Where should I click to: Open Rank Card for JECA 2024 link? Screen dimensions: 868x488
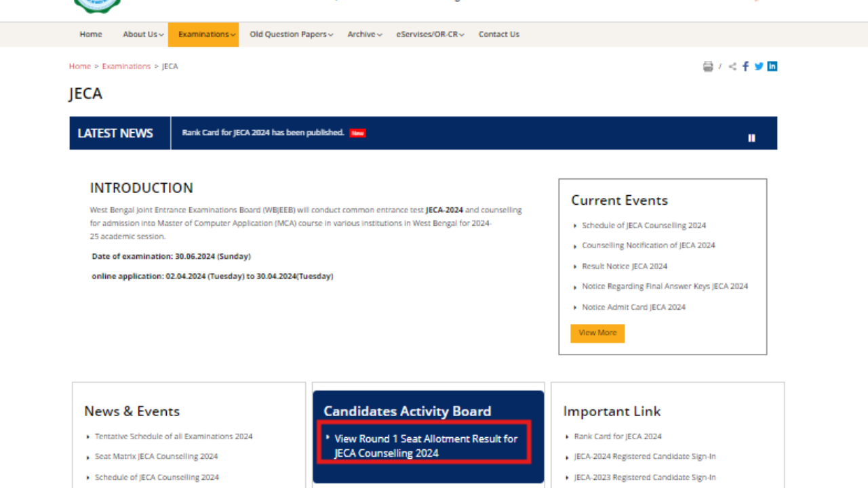[x=617, y=436]
